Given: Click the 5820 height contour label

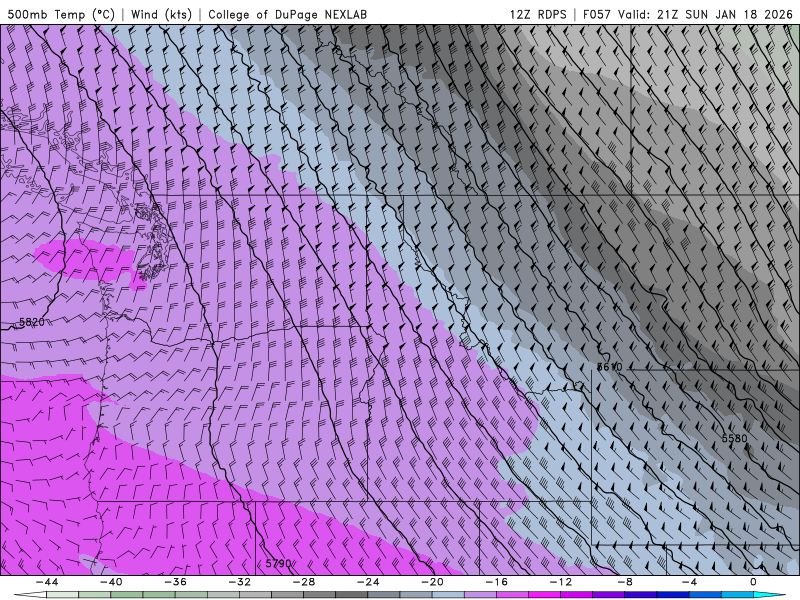Looking at the screenshot, I should click(32, 322).
